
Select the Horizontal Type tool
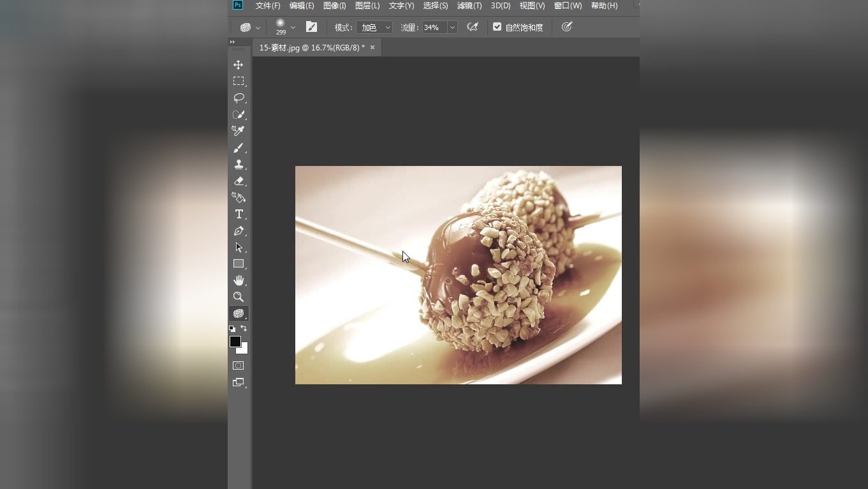click(x=239, y=214)
